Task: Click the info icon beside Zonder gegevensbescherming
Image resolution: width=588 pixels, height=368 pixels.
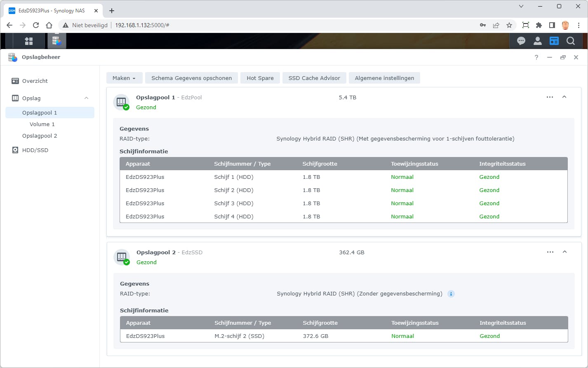Action: click(x=451, y=294)
